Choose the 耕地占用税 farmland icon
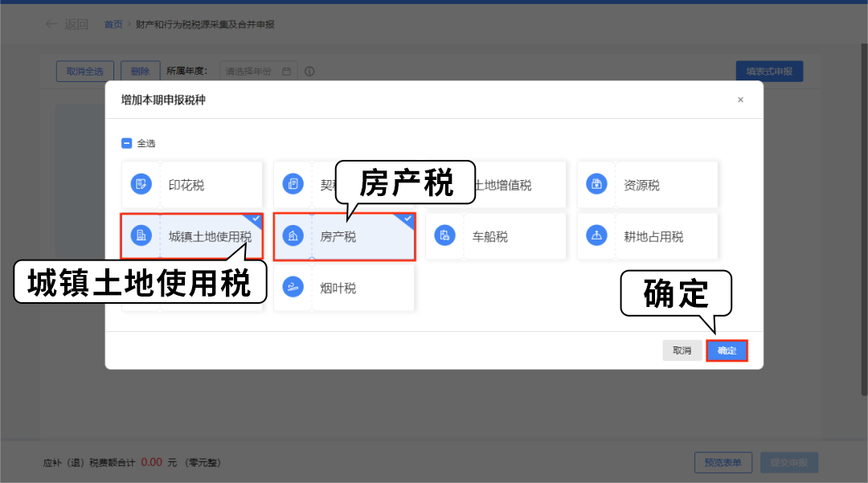This screenshot has width=868, height=483. pyautogui.click(x=596, y=236)
